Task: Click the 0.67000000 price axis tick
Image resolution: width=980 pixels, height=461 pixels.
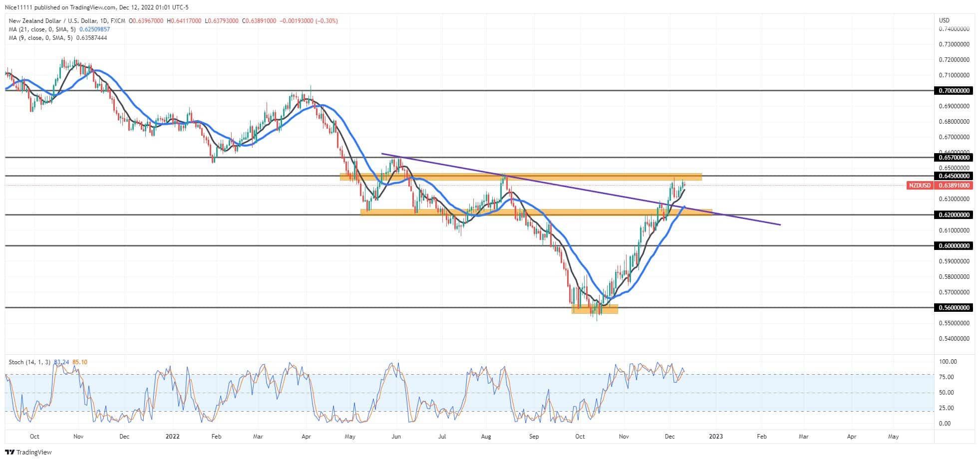Action: coord(954,137)
